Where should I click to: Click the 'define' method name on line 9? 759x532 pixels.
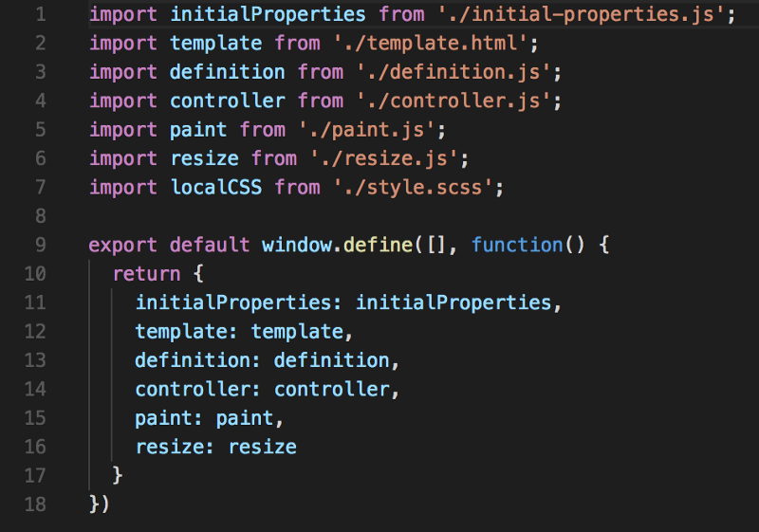click(x=378, y=246)
